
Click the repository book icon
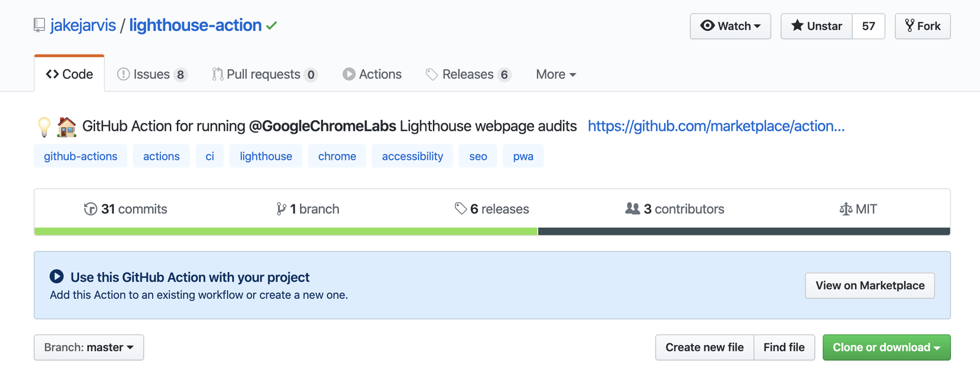39,26
